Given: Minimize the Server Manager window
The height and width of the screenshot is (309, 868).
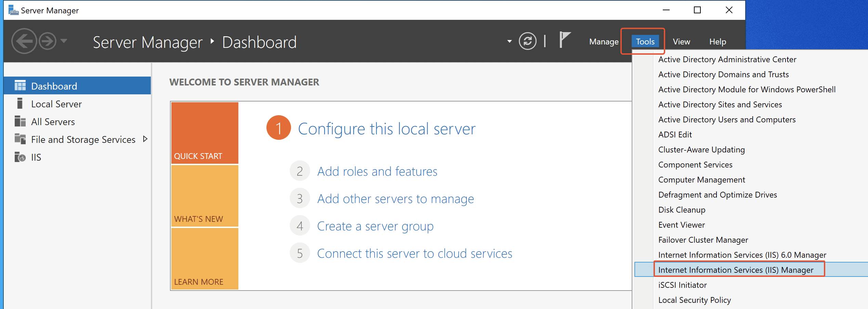Looking at the screenshot, I should click(x=666, y=10).
